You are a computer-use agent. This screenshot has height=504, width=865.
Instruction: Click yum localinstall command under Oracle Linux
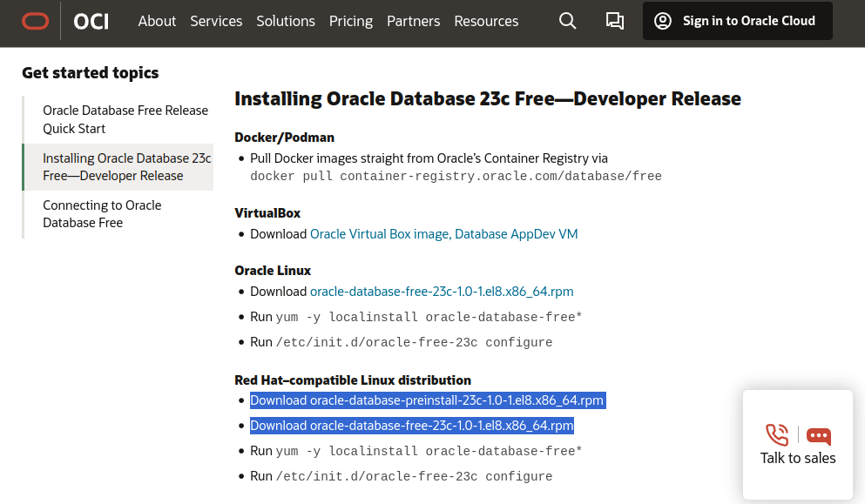pos(429,317)
